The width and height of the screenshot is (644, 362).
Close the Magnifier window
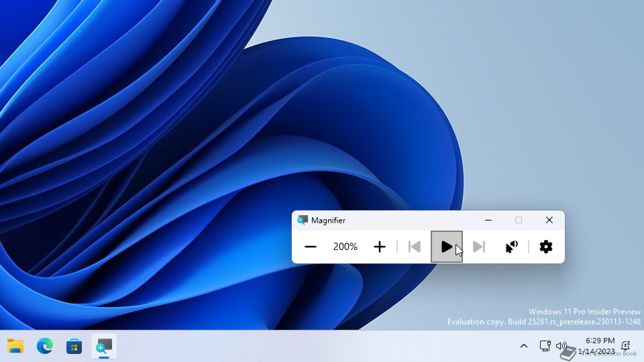pos(549,220)
